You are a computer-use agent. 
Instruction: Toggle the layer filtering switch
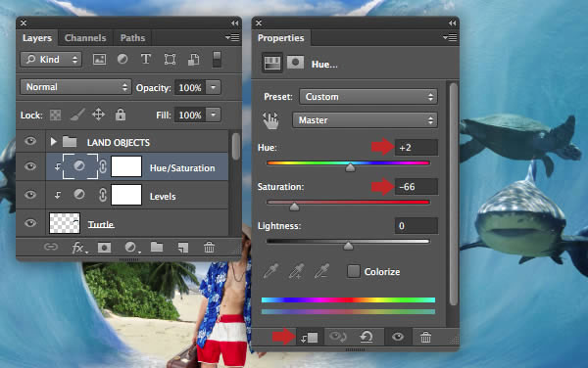point(217,60)
